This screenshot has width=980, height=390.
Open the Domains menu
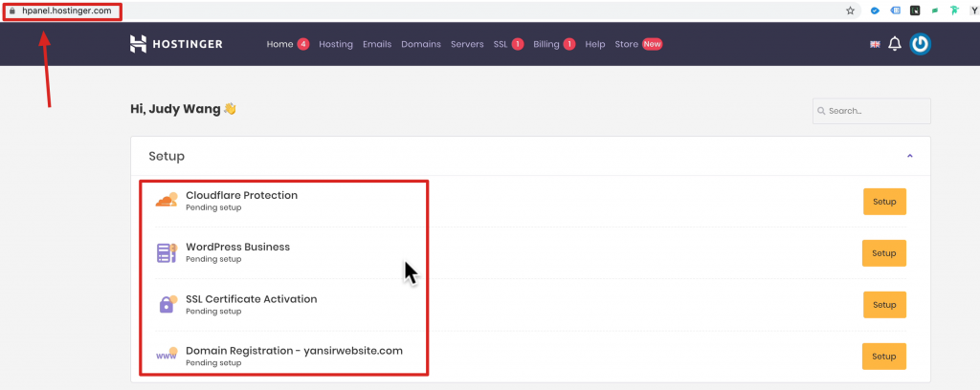[x=421, y=44]
